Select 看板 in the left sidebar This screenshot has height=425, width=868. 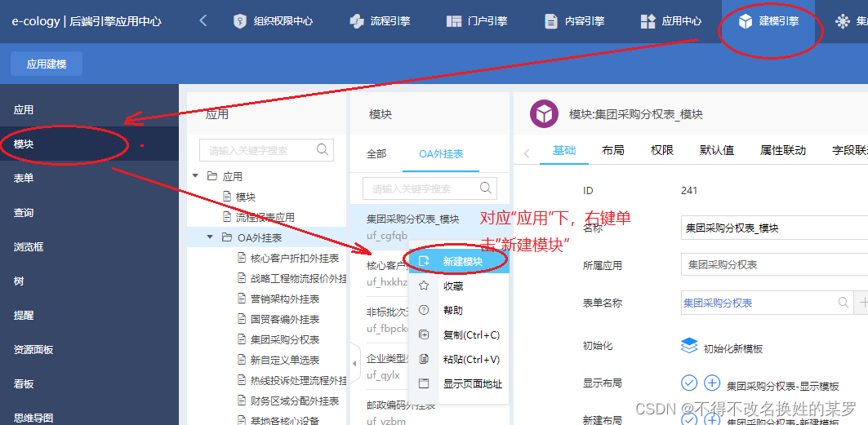tap(89, 383)
